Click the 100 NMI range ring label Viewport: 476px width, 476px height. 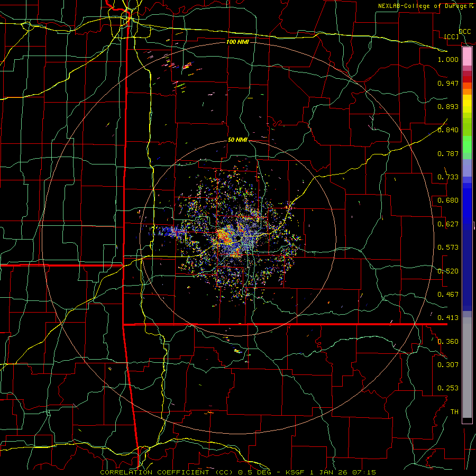pyautogui.click(x=237, y=42)
